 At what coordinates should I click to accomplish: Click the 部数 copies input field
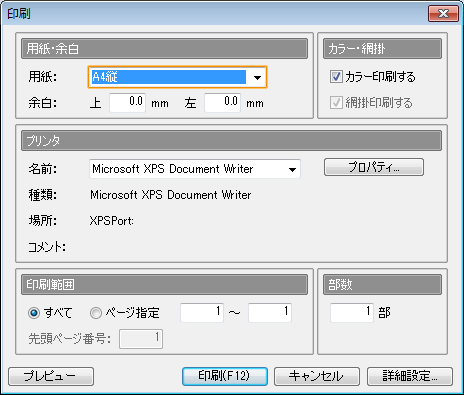pos(352,313)
